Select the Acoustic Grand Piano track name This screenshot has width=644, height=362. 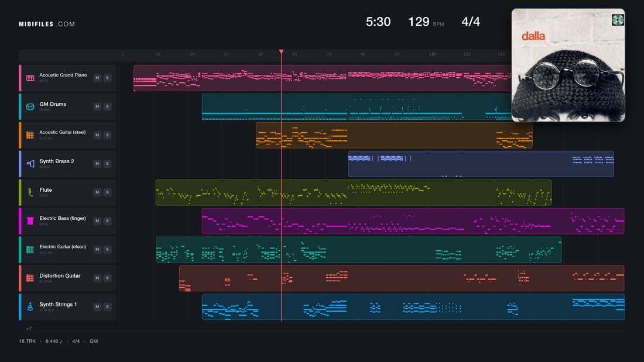pos(63,75)
